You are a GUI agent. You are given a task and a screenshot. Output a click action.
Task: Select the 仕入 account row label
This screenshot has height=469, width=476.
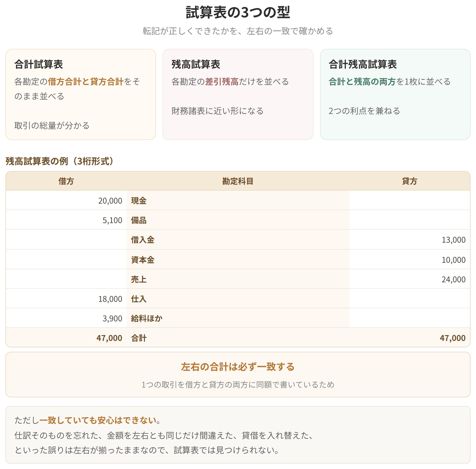139,299
